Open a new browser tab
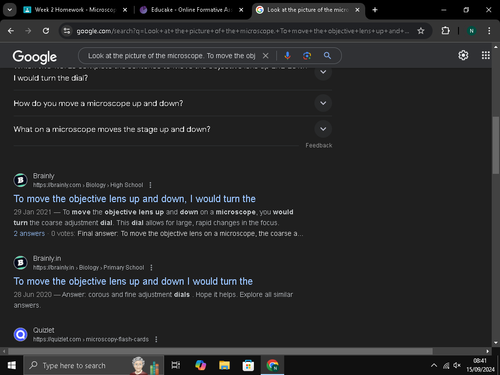500x375 pixels. coord(375,10)
